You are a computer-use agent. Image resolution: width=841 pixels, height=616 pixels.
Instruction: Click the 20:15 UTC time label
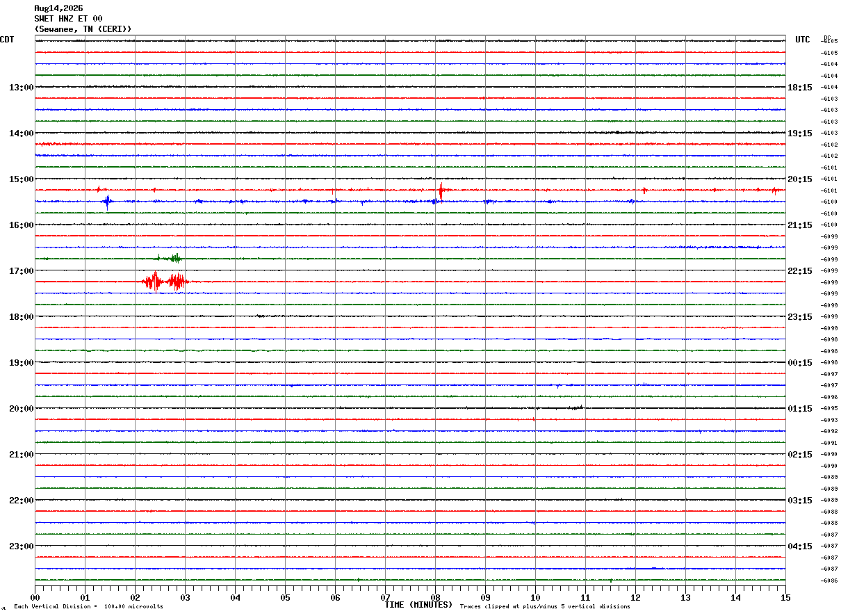tap(800, 179)
